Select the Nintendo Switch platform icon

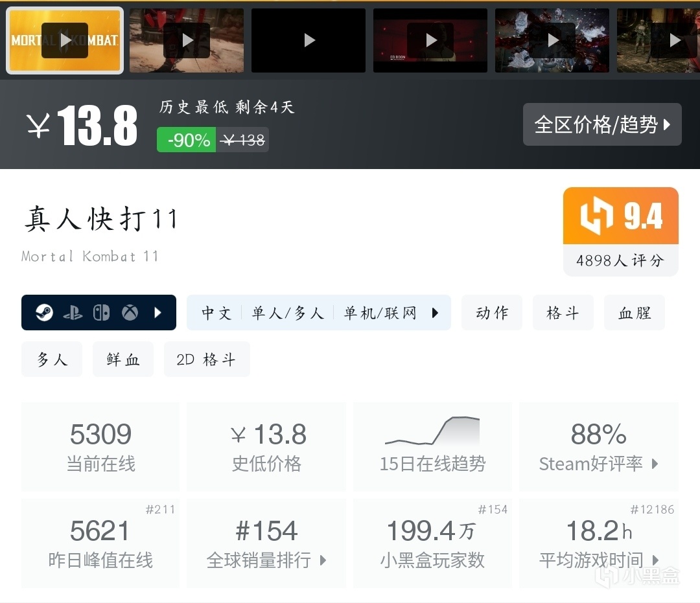click(x=101, y=313)
